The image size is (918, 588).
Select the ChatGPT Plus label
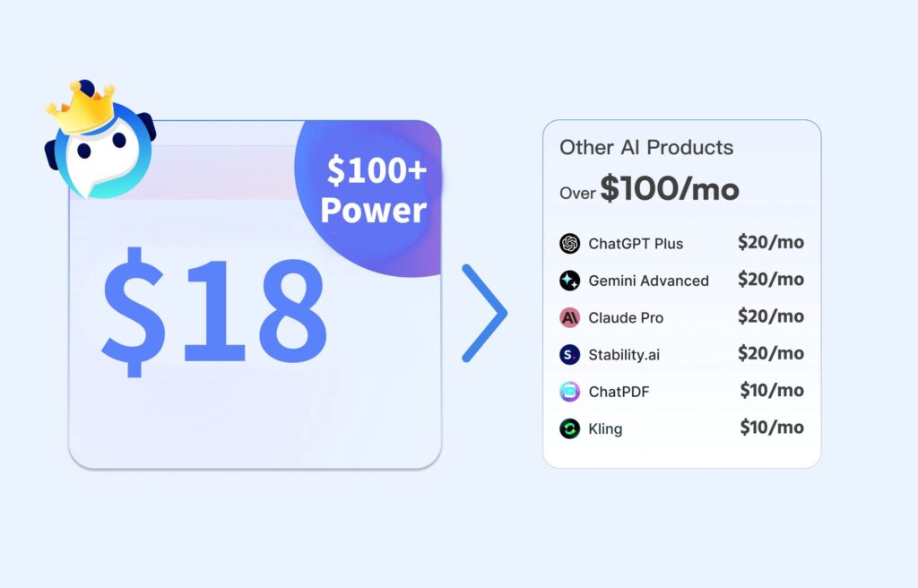point(636,244)
